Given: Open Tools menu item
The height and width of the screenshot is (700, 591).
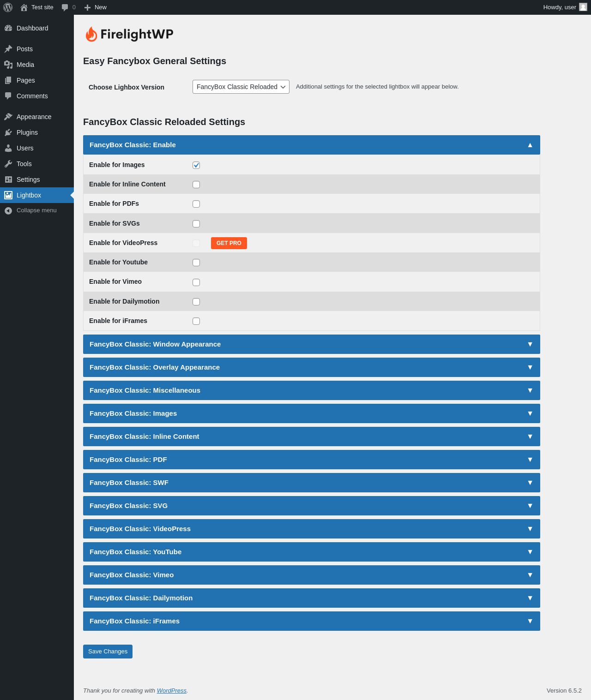Looking at the screenshot, I should click(37, 164).
